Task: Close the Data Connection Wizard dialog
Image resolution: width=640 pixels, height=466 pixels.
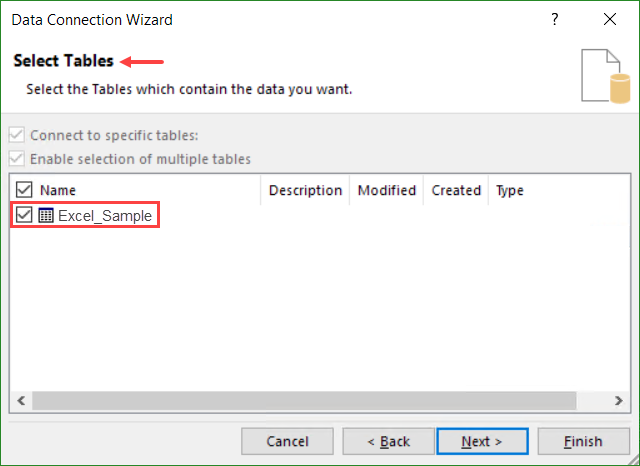Action: (x=609, y=20)
